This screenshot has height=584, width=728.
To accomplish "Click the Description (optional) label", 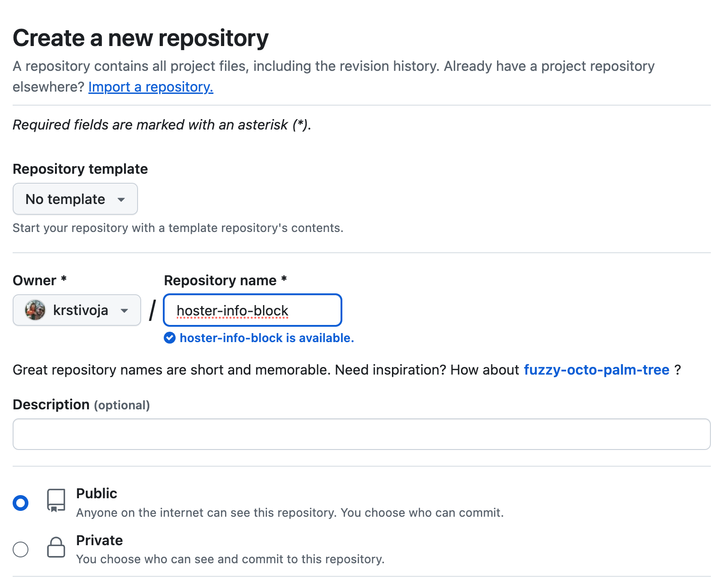I will point(81,405).
